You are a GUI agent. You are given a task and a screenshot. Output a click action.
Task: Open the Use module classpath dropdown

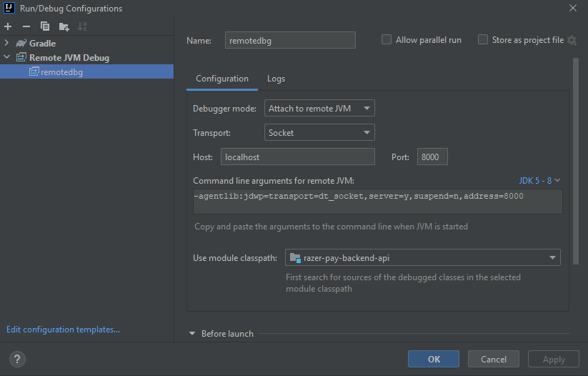tap(422, 257)
